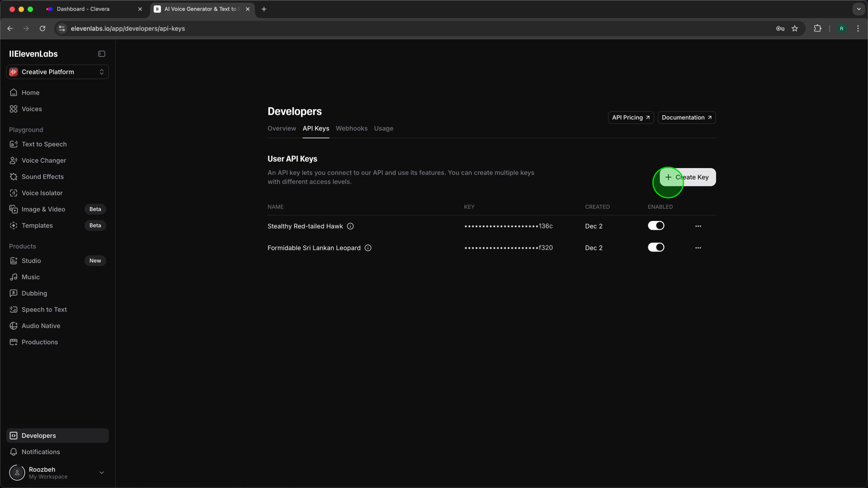Open the API Pricing link

pos(630,118)
